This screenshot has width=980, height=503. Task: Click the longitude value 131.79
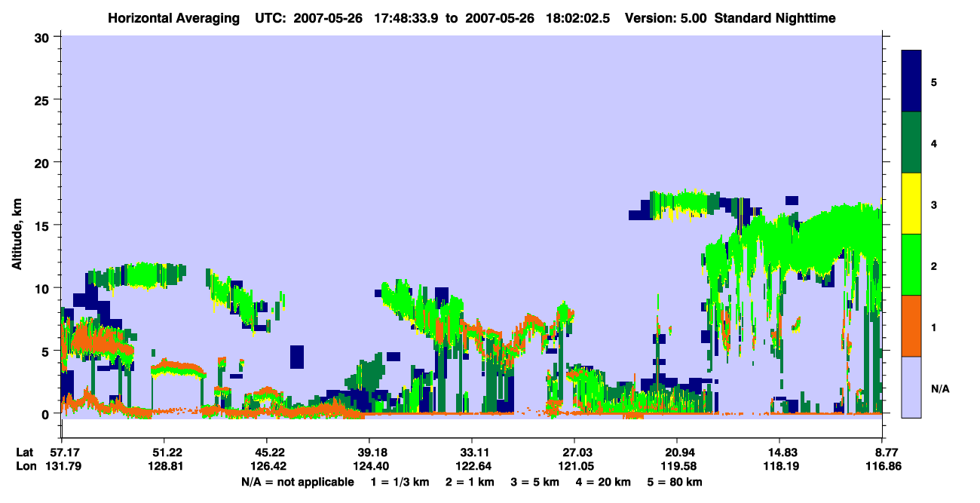(62, 466)
